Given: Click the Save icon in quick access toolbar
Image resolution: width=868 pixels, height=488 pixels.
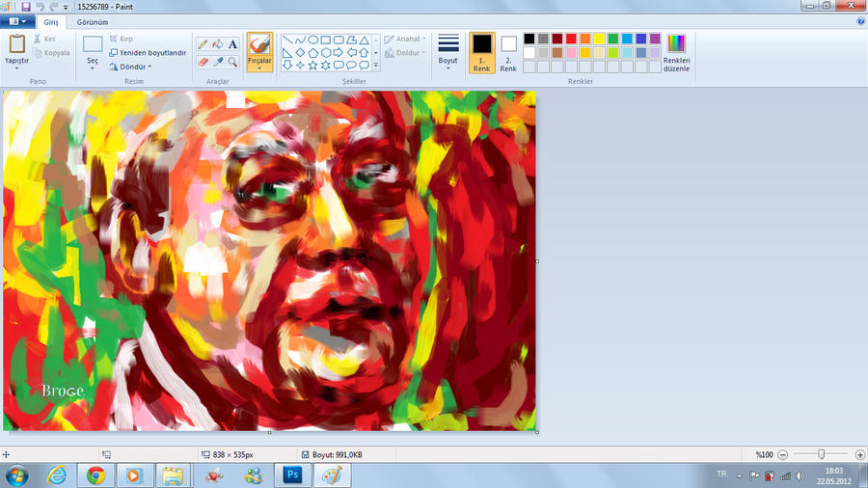Looking at the screenshot, I should click(26, 7).
